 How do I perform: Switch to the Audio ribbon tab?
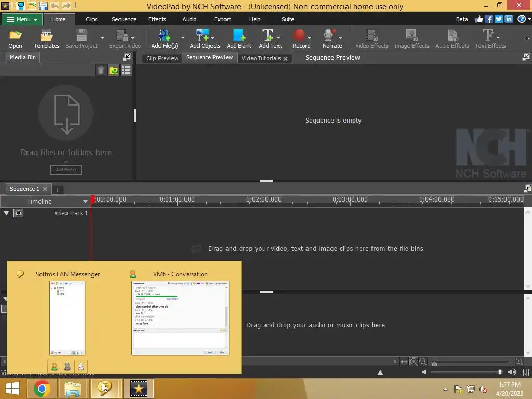(x=189, y=19)
